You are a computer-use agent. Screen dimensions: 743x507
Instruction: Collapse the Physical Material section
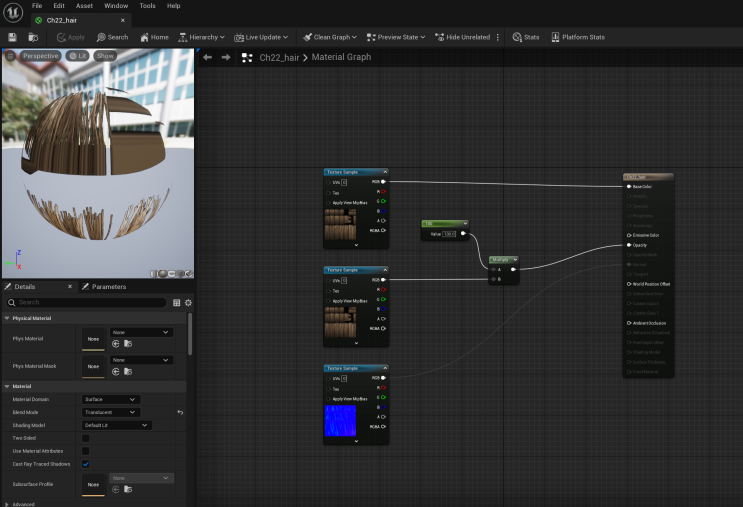pos(7,318)
